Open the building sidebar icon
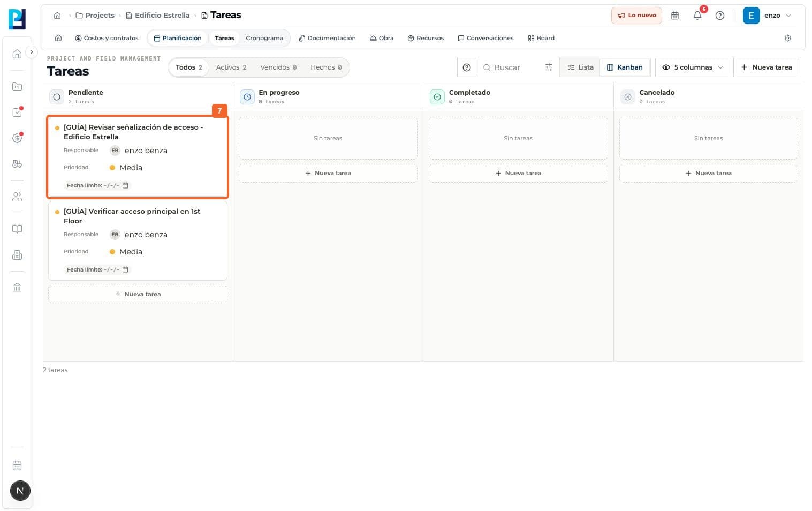 pyautogui.click(x=17, y=255)
